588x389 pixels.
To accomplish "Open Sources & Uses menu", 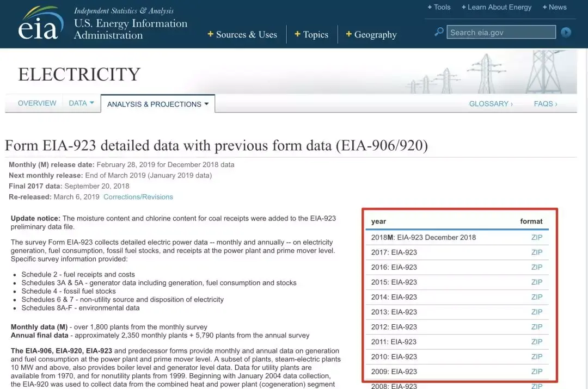I will coord(242,34).
